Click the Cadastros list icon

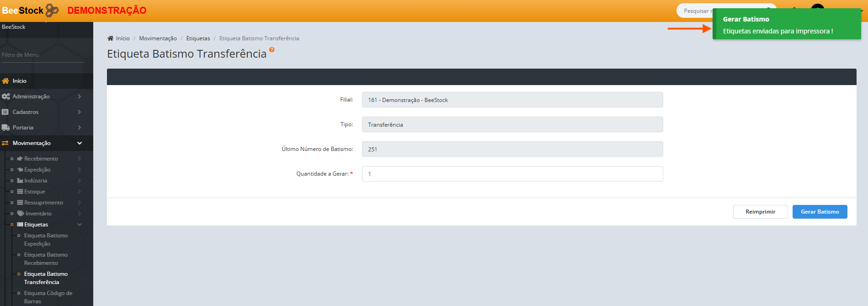[x=5, y=112]
